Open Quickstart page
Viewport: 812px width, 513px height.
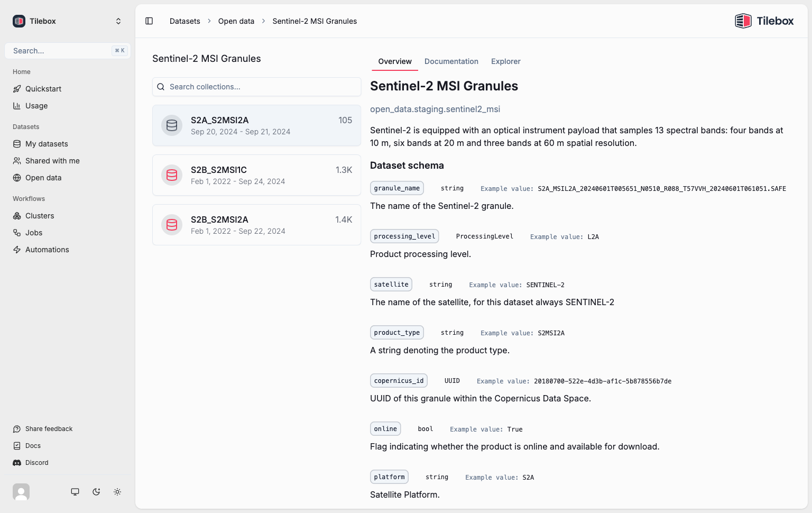click(43, 89)
